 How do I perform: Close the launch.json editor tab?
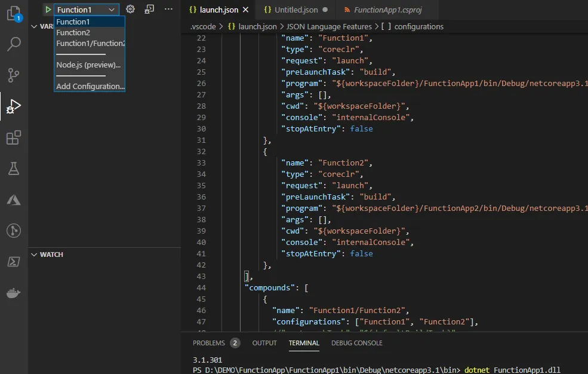(247, 10)
